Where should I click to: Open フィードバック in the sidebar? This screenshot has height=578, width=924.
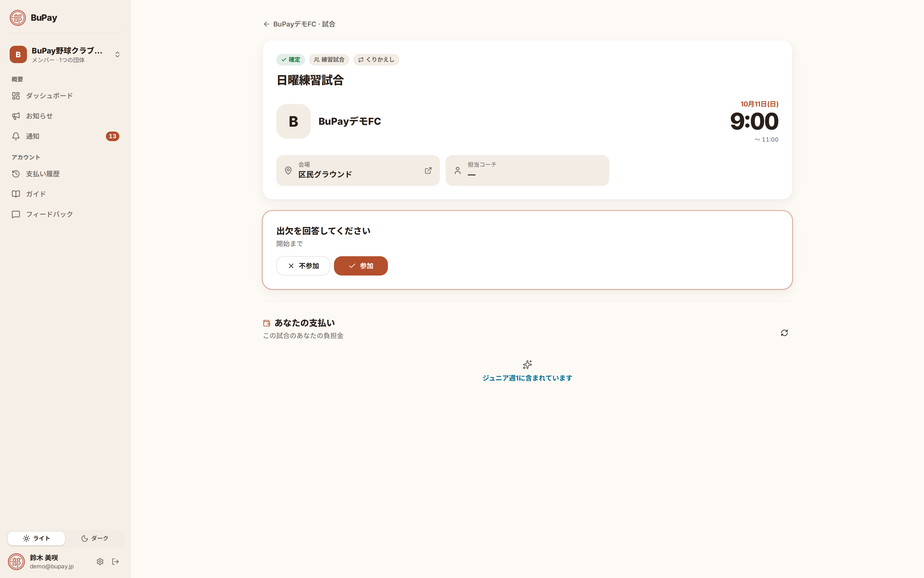pyautogui.click(x=65, y=214)
